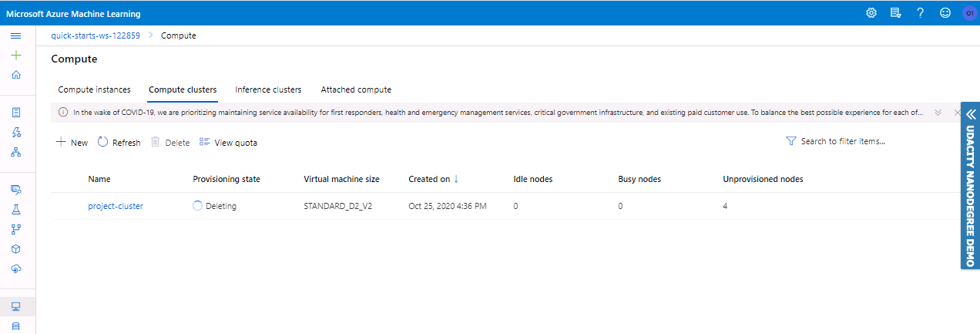980x334 pixels.
Task: Open the directory and subscription icon
Action: pyautogui.click(x=896, y=13)
